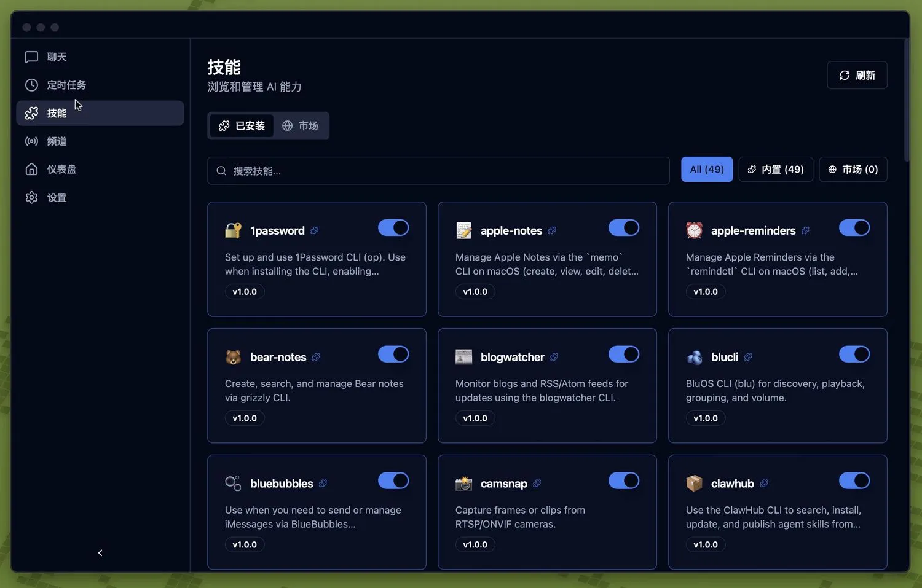Disable the 1password skill toggle
This screenshot has width=922, height=588.
tap(393, 228)
